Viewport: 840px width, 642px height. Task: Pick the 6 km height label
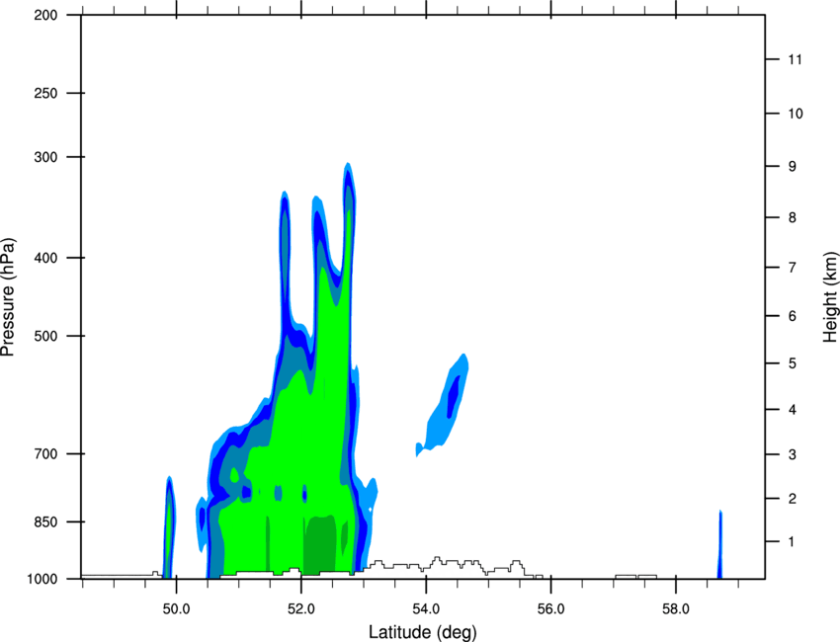click(793, 316)
